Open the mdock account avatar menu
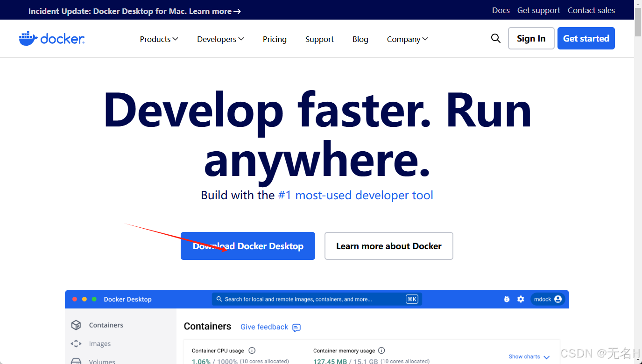 tap(548, 299)
